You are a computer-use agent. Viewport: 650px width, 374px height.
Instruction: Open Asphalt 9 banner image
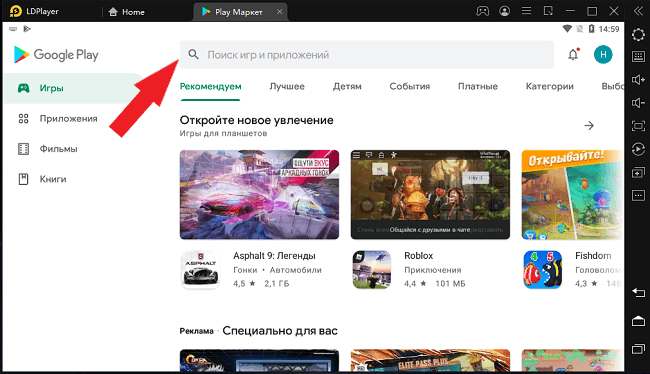tap(260, 194)
